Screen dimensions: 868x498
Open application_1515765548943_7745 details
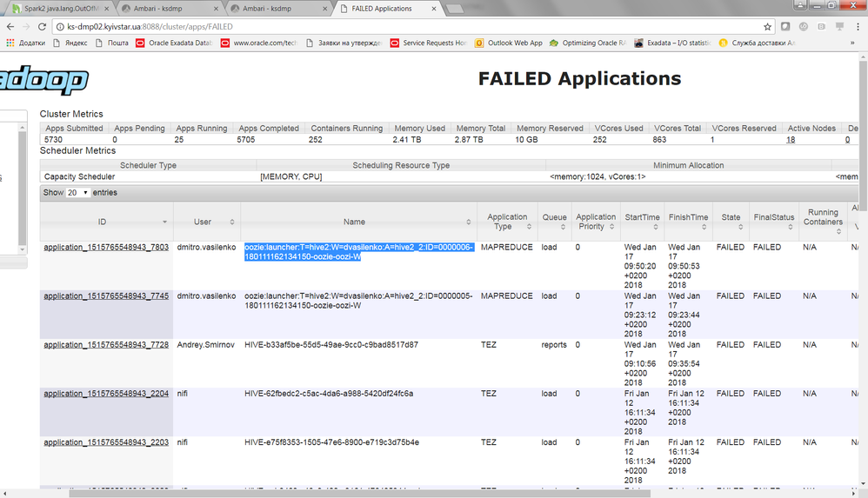(106, 296)
